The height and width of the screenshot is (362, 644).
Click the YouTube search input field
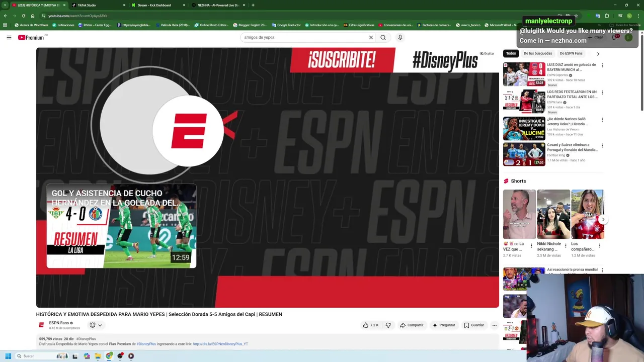click(x=304, y=37)
